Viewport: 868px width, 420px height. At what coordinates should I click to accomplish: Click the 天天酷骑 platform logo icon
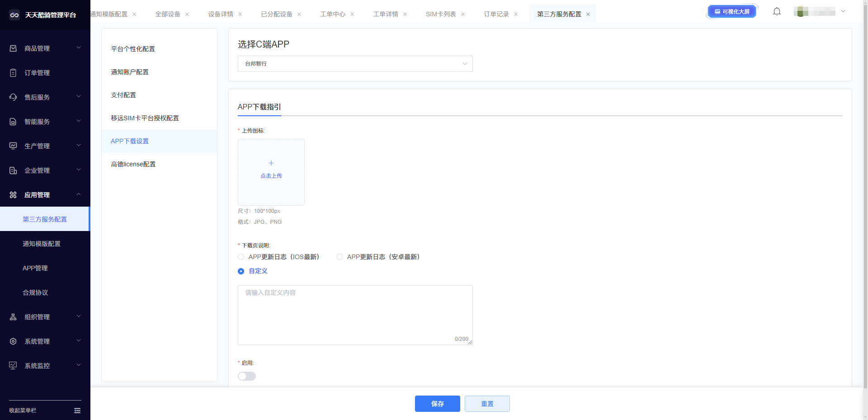(14, 15)
